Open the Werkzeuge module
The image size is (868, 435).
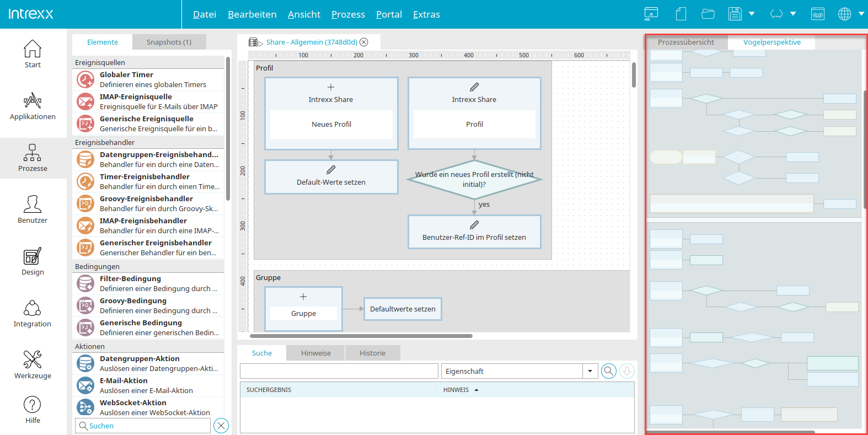pos(33,365)
